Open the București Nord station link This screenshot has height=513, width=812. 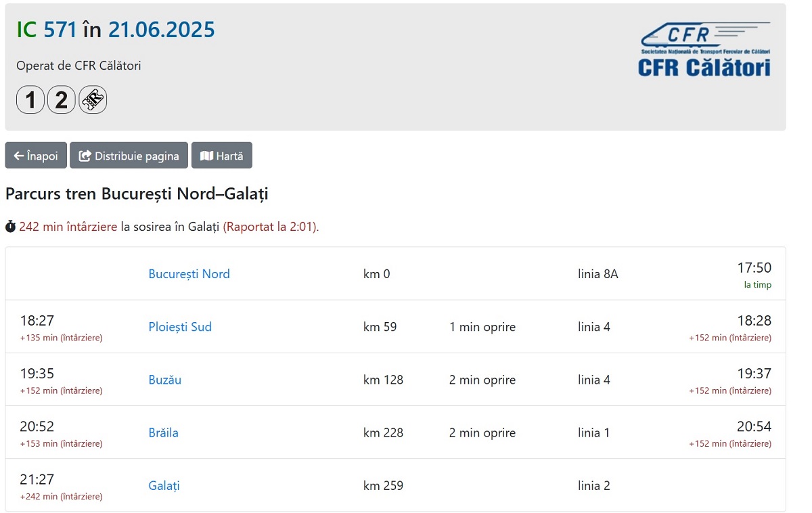pyautogui.click(x=189, y=274)
